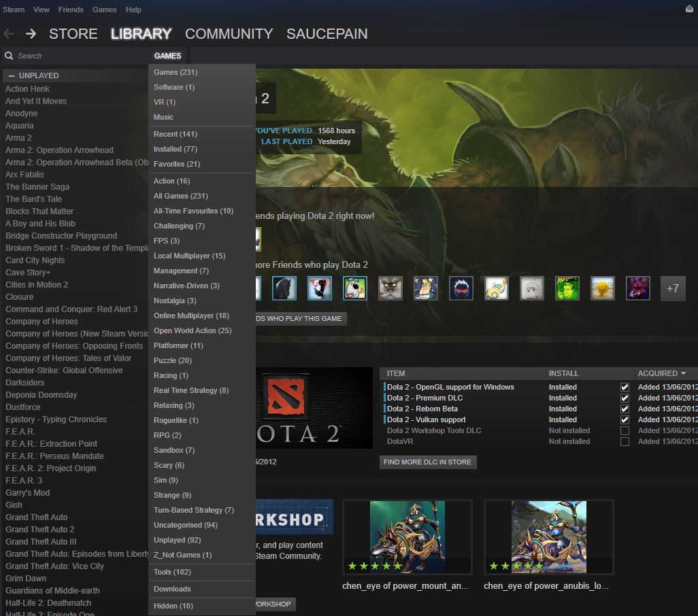Collapse the UNPLAYED category
The height and width of the screenshot is (616, 698).
point(12,75)
